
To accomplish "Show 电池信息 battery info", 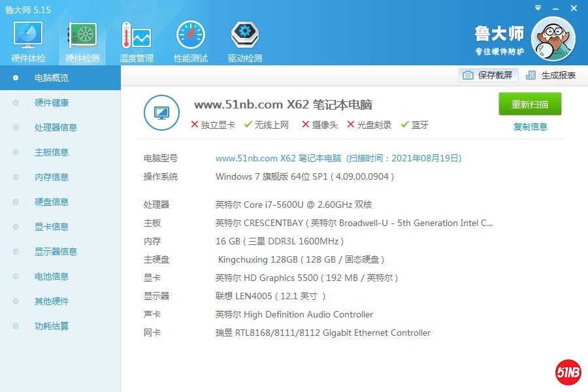I will (52, 276).
